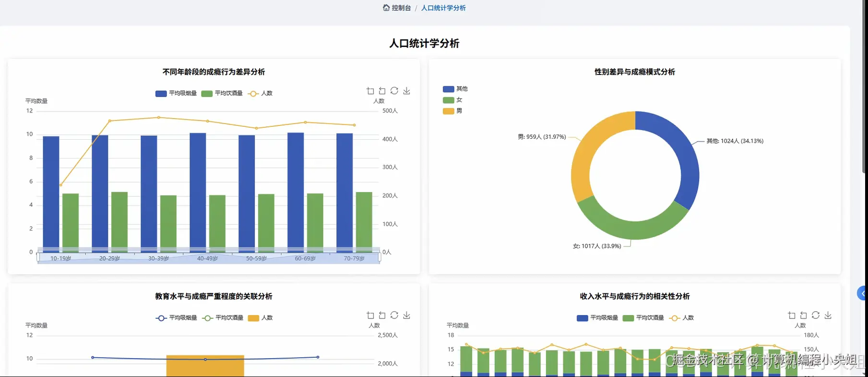Viewport: 868px width, 377px height.
Task: Toggle 人数 legend in the age-group chart
Action: tap(260, 93)
